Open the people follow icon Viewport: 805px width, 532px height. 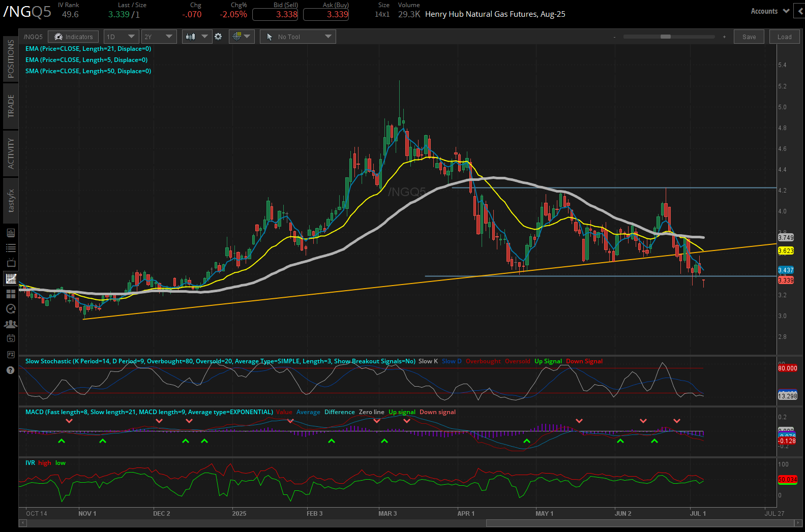11,324
